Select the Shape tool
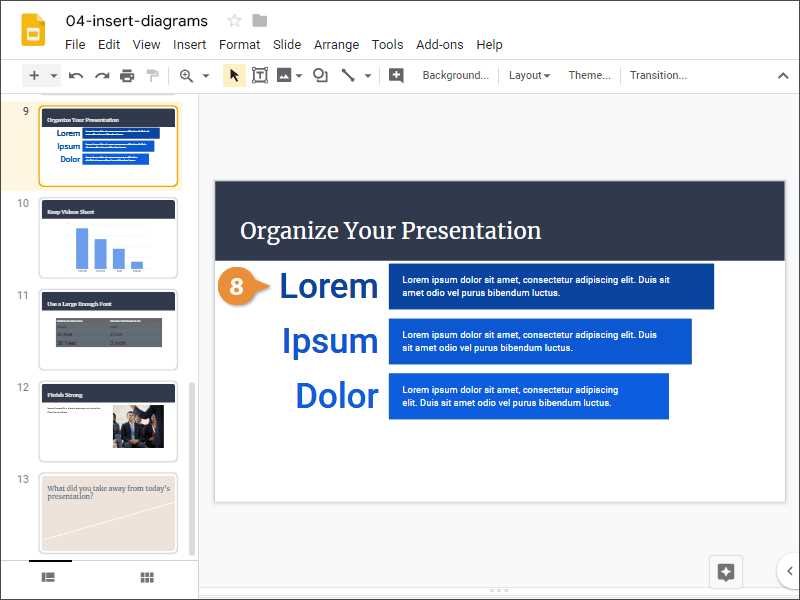 point(320,76)
